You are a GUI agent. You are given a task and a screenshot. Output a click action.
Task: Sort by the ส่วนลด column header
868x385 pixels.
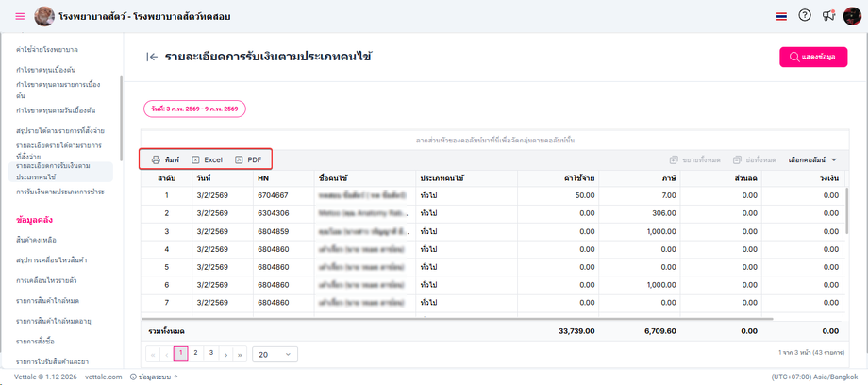(x=721, y=178)
